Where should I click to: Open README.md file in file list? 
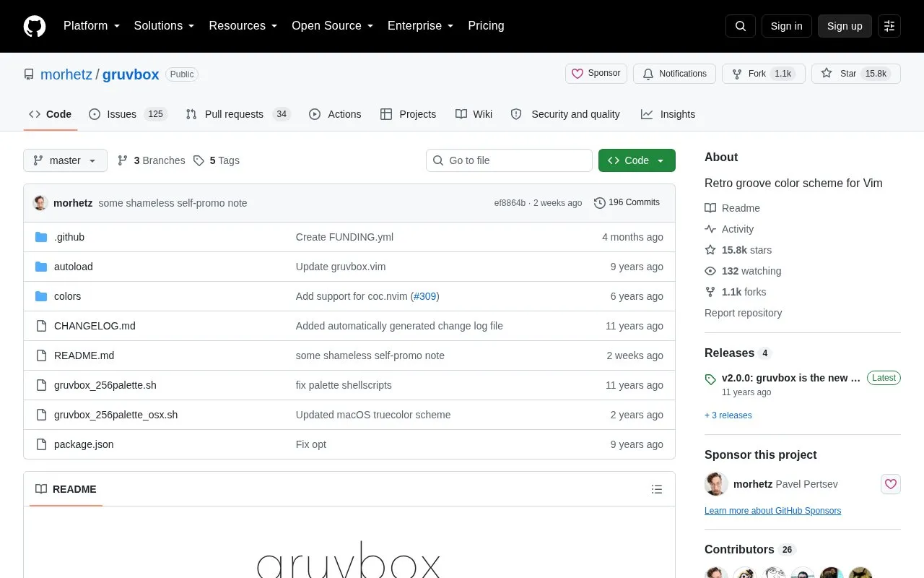[84, 355]
